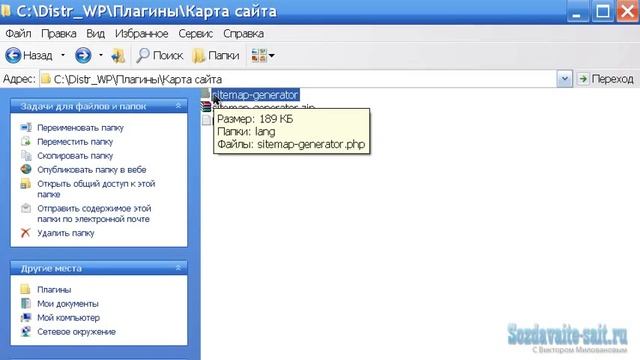
Task: Click Скопировать папку link
Action: pos(75,156)
